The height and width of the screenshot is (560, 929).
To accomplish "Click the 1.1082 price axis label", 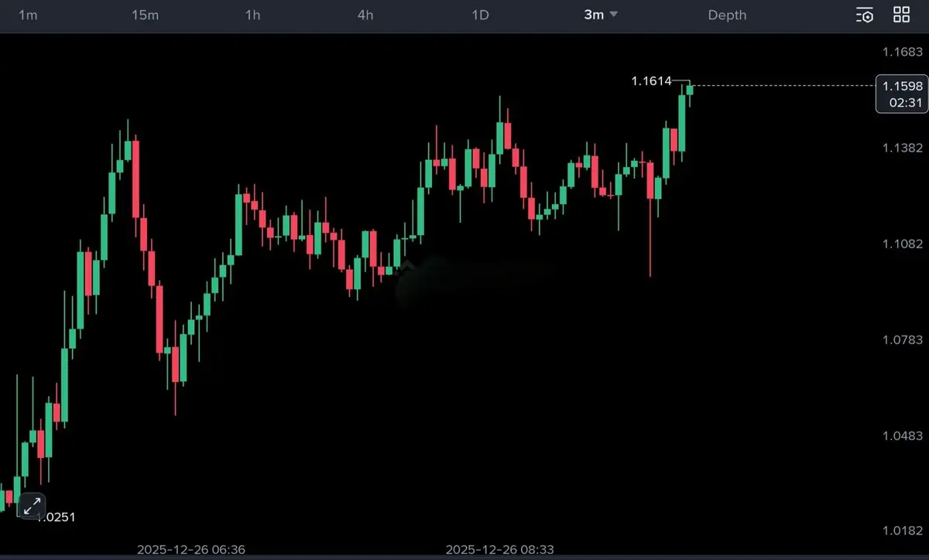I will tap(902, 244).
